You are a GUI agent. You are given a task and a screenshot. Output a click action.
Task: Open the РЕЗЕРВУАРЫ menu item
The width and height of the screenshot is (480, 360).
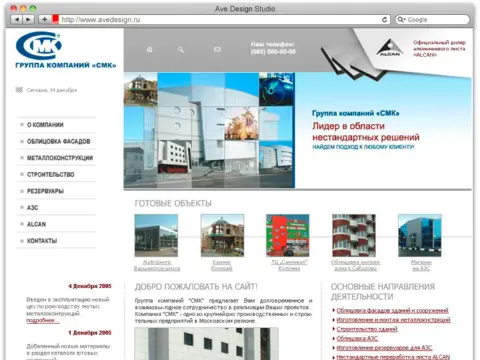tap(45, 191)
